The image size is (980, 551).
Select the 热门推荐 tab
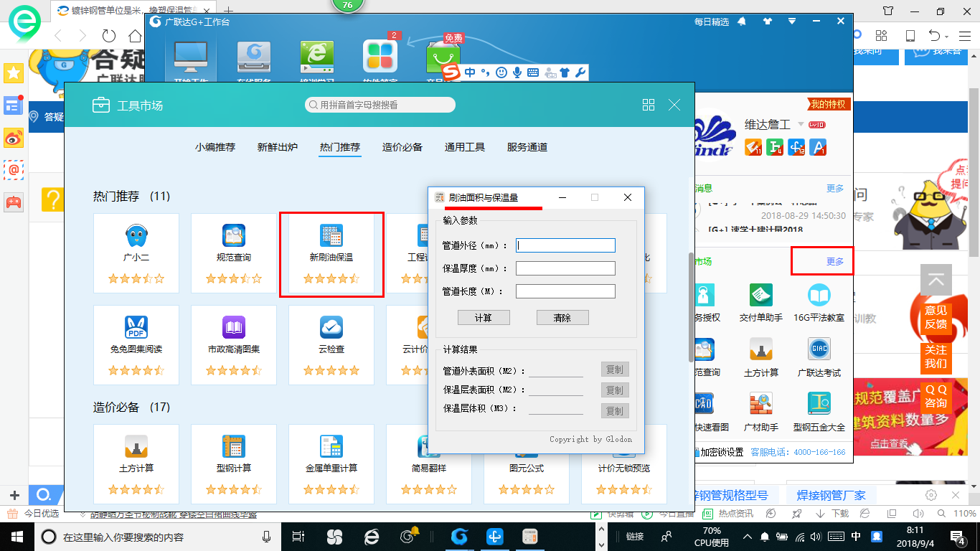[x=340, y=147]
